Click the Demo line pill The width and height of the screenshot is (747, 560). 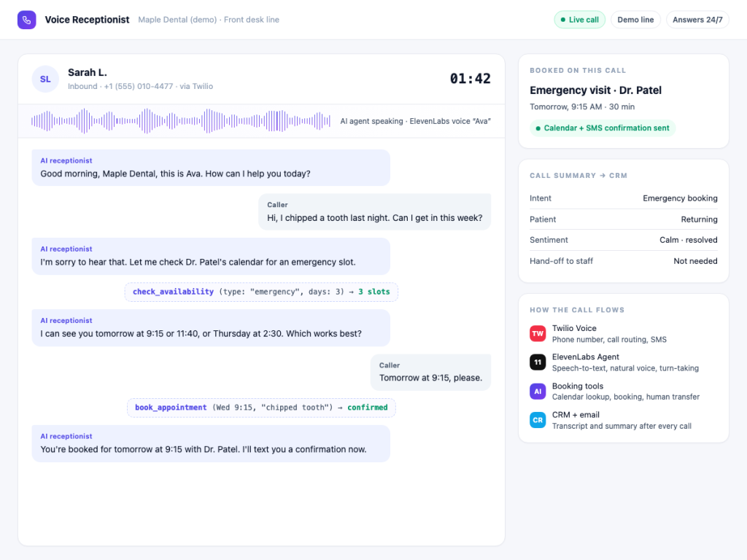[635, 20]
